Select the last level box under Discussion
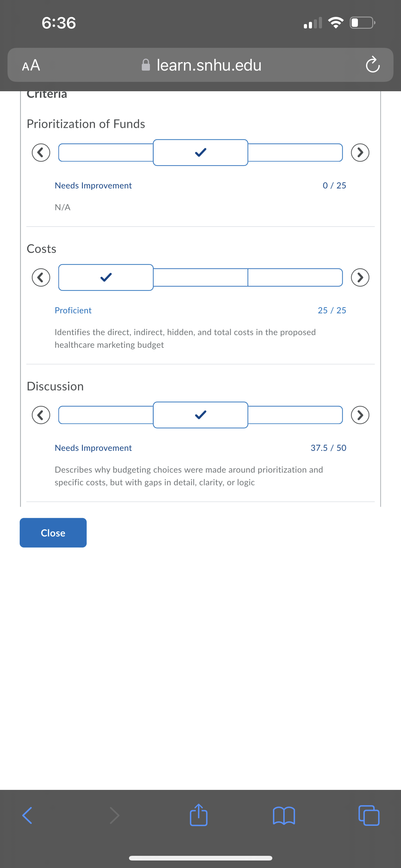The image size is (401, 868). 295,415
